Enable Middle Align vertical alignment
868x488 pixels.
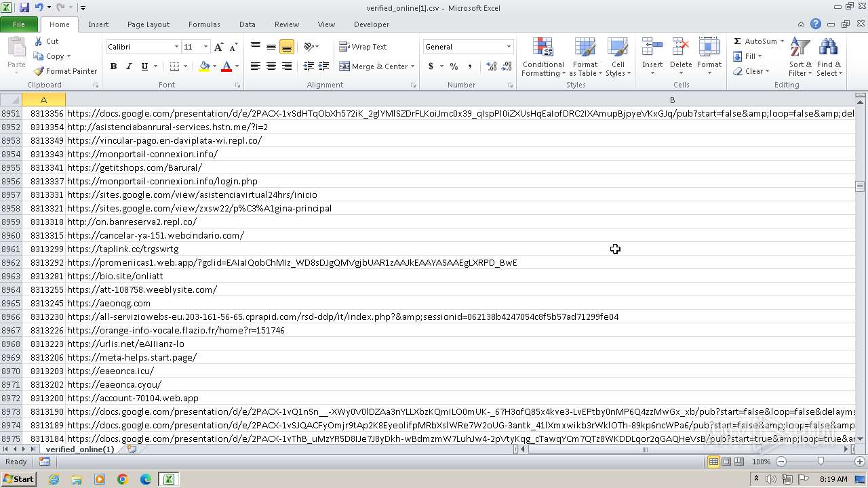271,47
